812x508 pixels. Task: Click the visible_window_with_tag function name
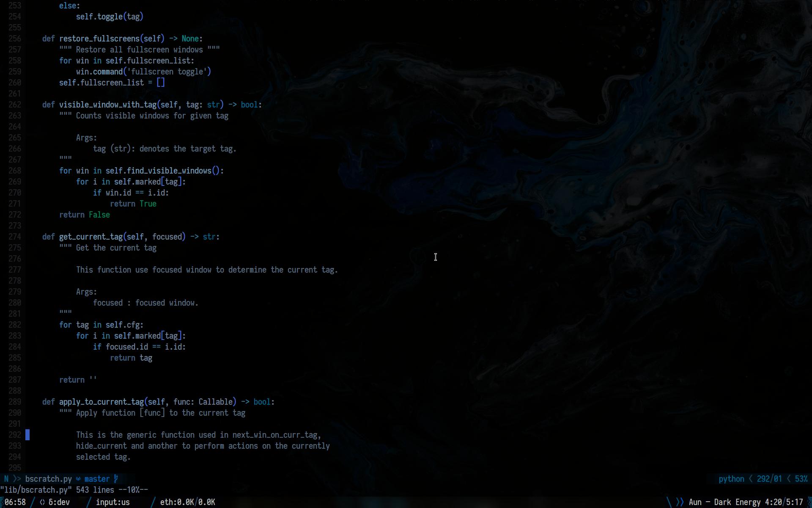tap(108, 105)
